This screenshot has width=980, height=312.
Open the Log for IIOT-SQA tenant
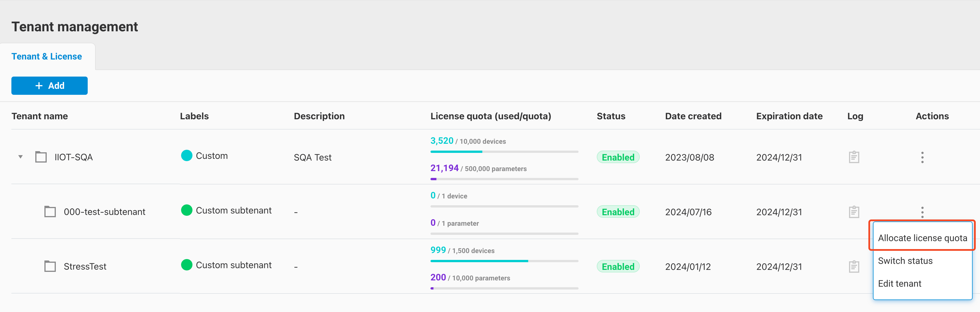click(854, 157)
